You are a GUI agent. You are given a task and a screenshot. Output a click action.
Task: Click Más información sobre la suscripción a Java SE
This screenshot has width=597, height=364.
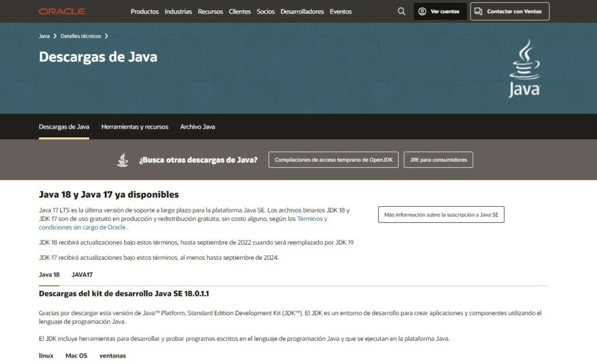pos(441,214)
